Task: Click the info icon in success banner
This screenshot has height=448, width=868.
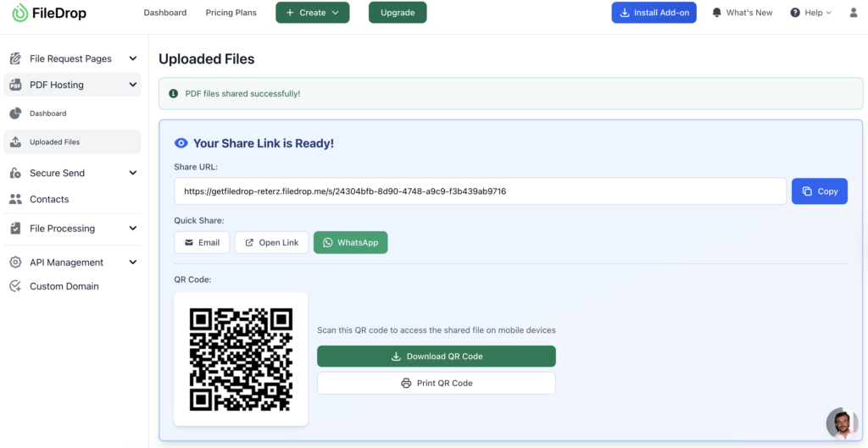Action: point(173,93)
